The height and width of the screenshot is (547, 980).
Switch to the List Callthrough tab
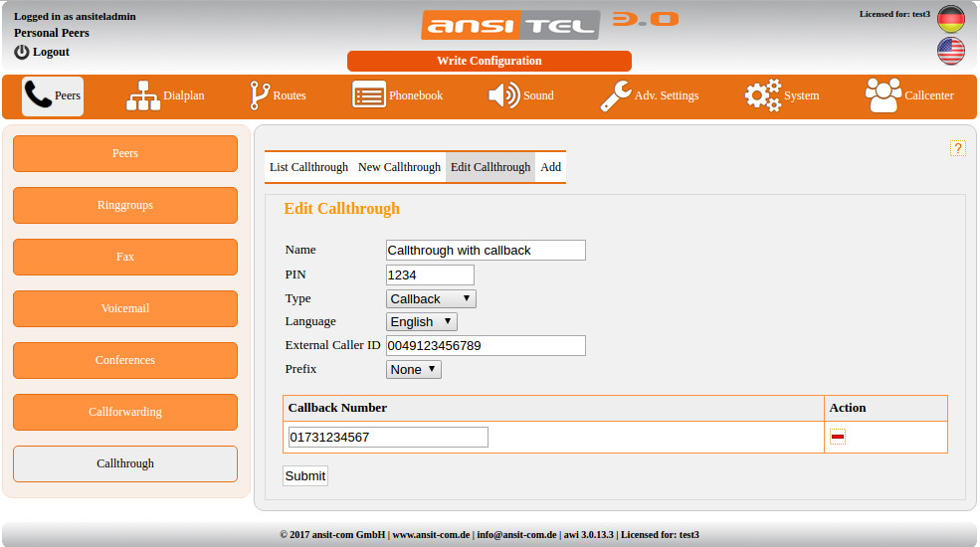point(308,167)
